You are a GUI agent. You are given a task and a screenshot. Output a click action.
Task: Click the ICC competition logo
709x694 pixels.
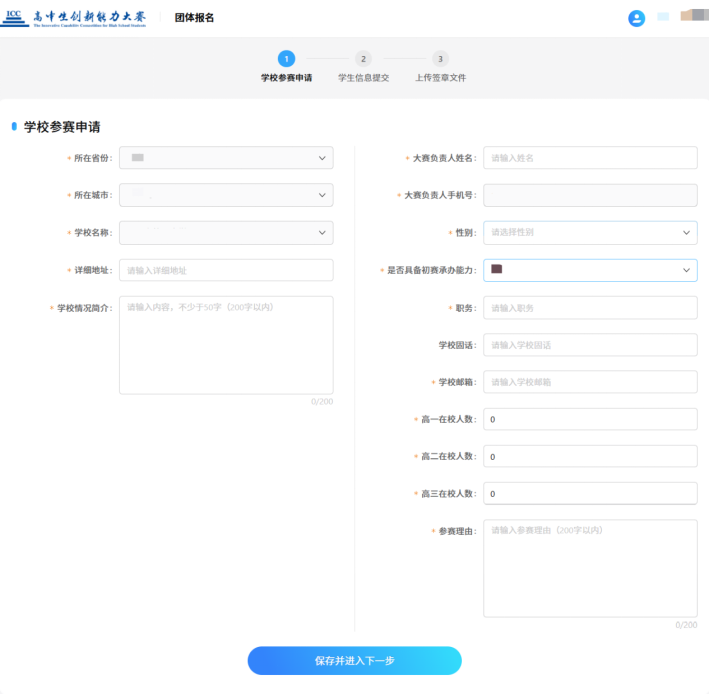(76, 18)
